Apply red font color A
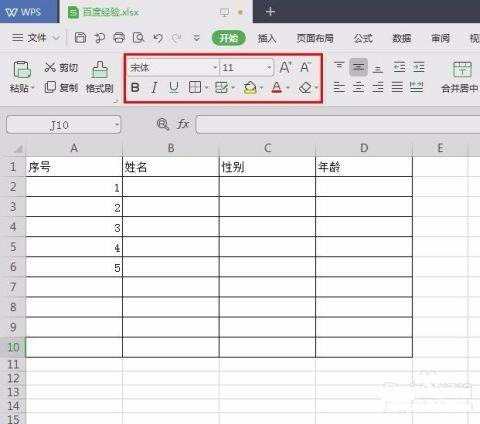This screenshot has width=480, height=424. pos(277,88)
